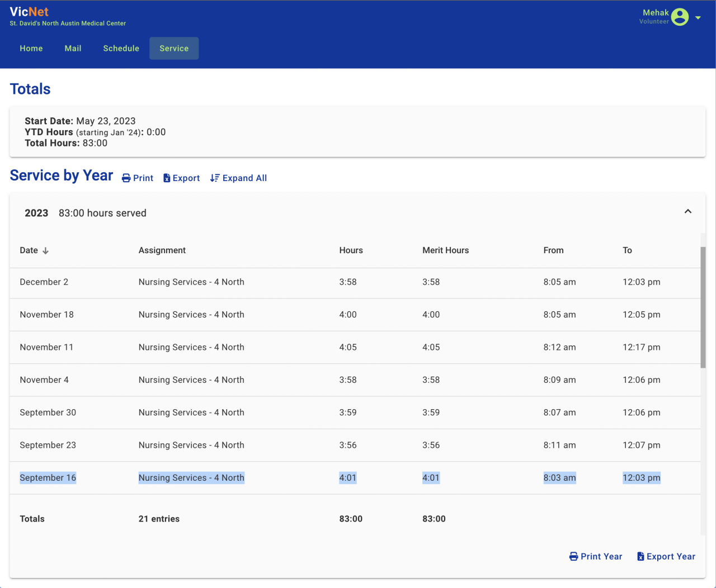
Task: Click the Export Year file icon
Action: click(x=640, y=557)
